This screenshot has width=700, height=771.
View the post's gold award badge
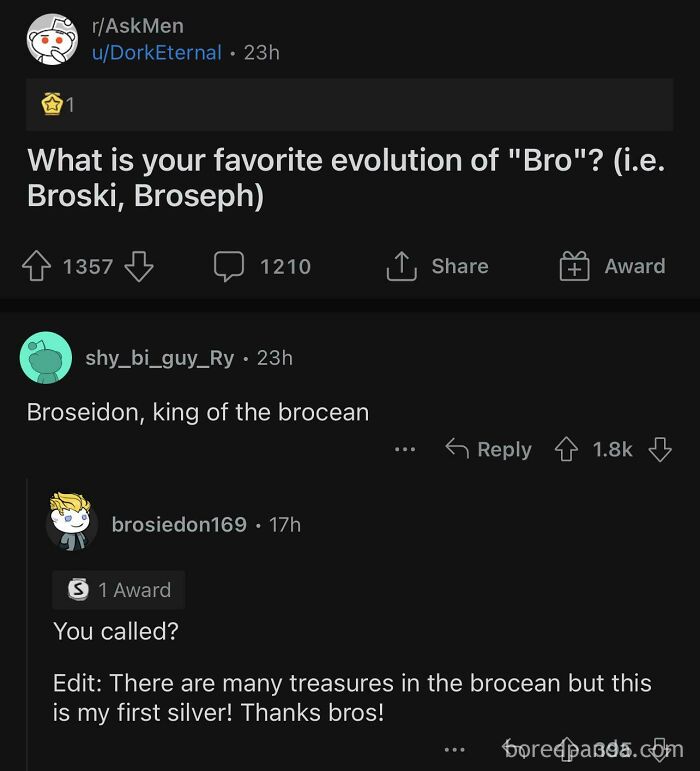(x=52, y=104)
